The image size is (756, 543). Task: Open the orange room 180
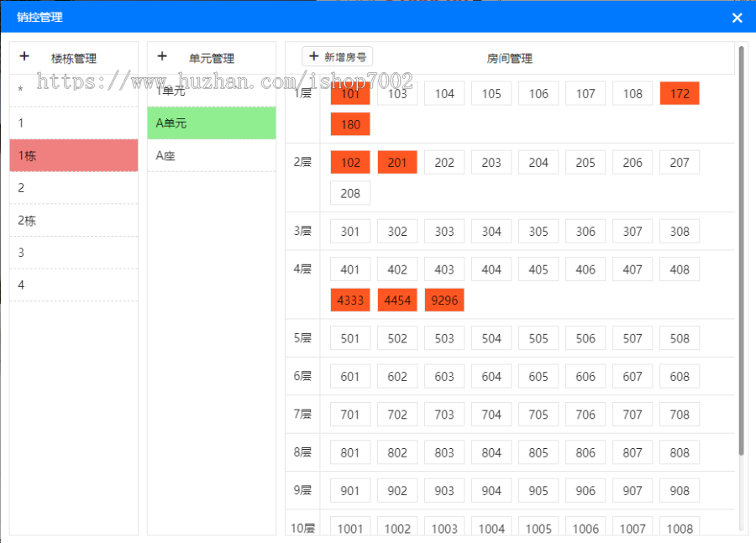[350, 124]
